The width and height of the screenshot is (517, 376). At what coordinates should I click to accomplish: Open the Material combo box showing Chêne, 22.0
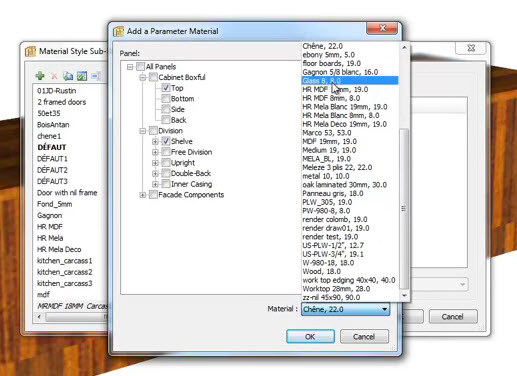click(345, 309)
